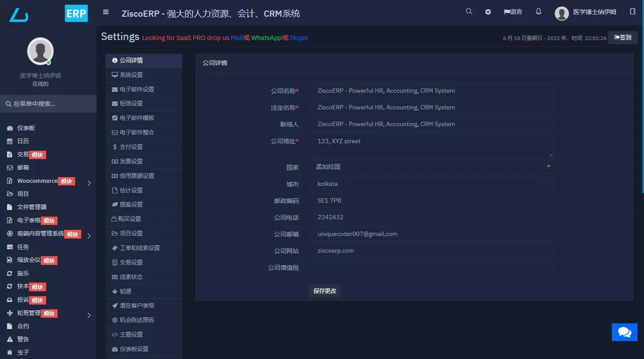Click the sidebar user avatar image

point(40,51)
